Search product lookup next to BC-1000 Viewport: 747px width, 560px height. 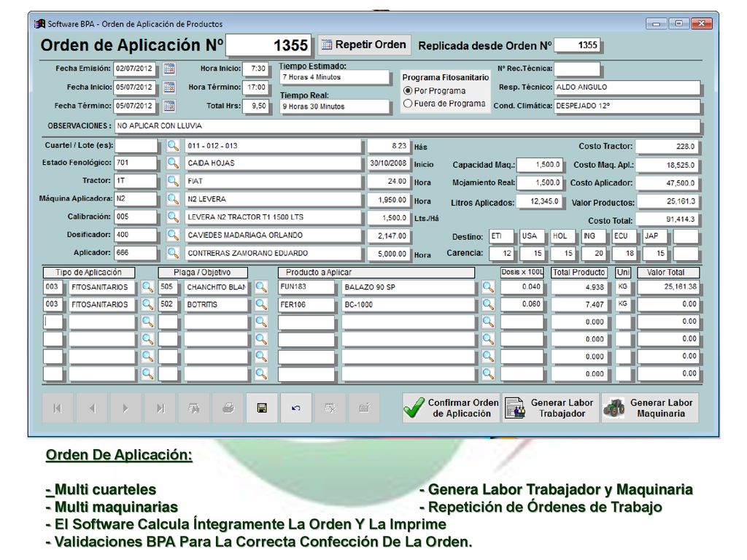[x=488, y=304]
